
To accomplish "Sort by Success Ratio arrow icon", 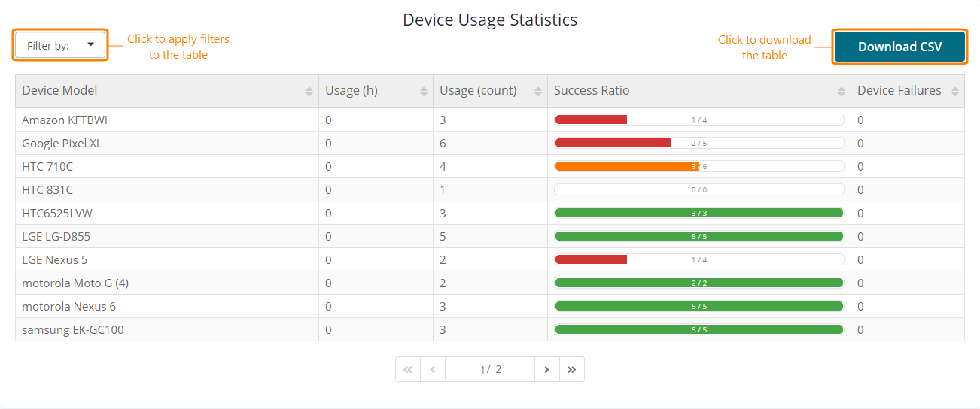I will coord(841,91).
